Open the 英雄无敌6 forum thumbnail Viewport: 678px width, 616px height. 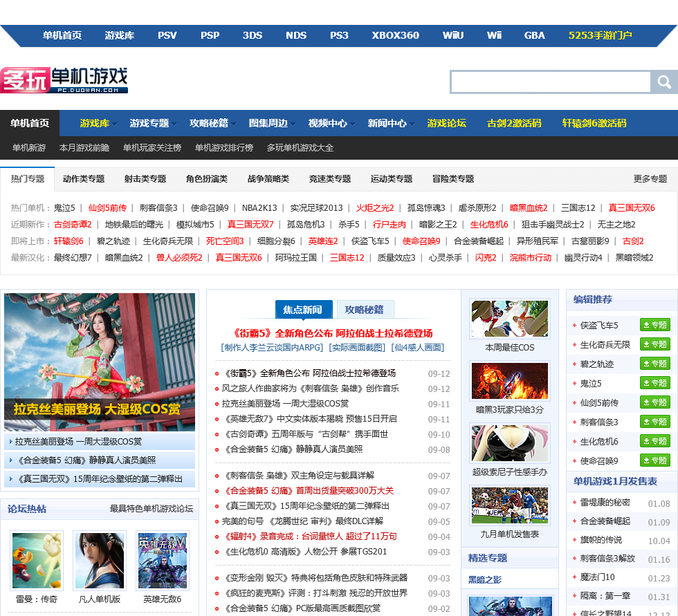[162, 561]
